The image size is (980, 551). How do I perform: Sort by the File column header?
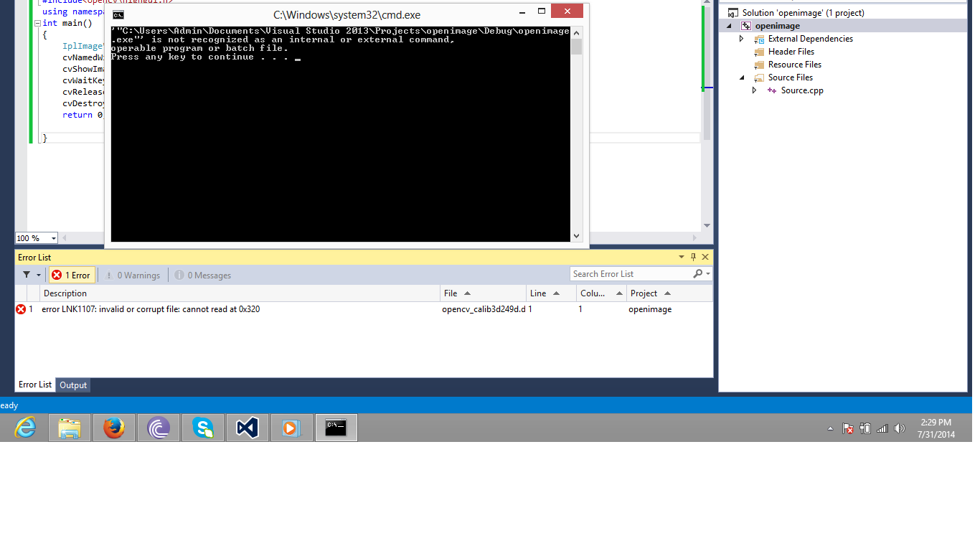483,293
